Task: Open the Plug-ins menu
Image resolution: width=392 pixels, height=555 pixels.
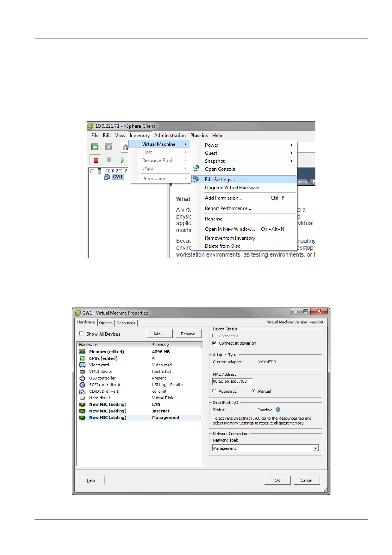Action: (199, 136)
